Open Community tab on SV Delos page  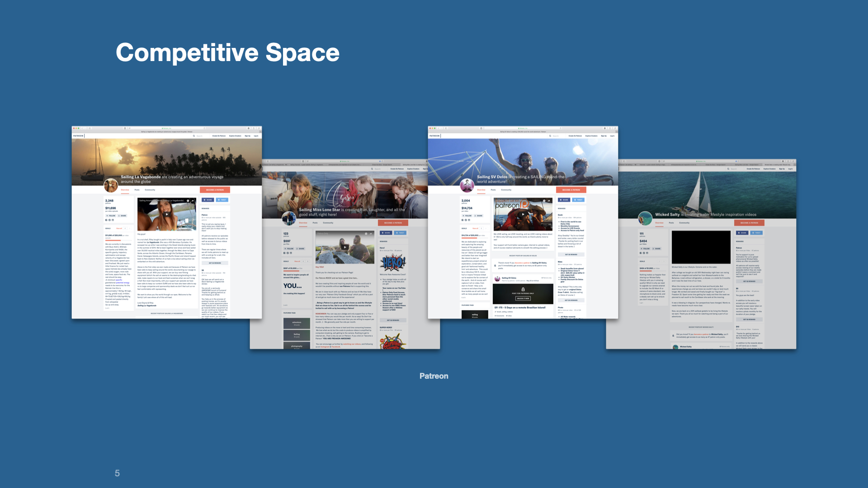[506, 190]
